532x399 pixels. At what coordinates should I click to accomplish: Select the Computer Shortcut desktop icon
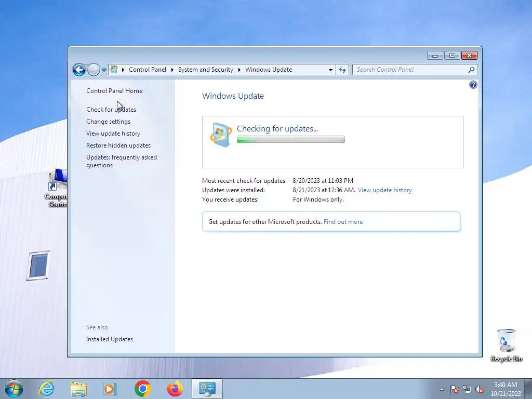(56, 188)
